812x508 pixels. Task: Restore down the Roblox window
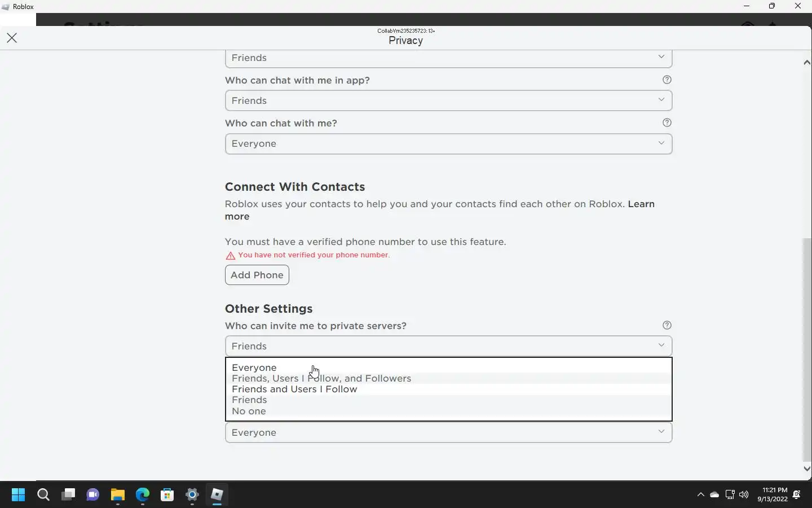click(x=772, y=6)
